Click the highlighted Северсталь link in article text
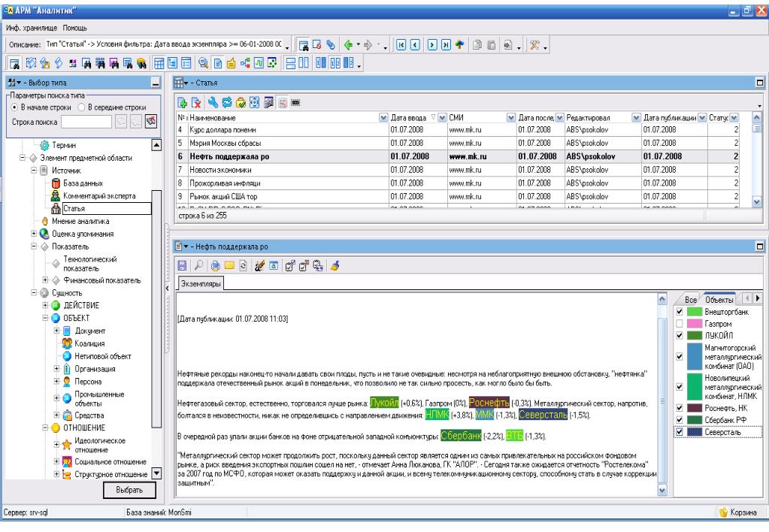The width and height of the screenshot is (769, 532). [543, 415]
